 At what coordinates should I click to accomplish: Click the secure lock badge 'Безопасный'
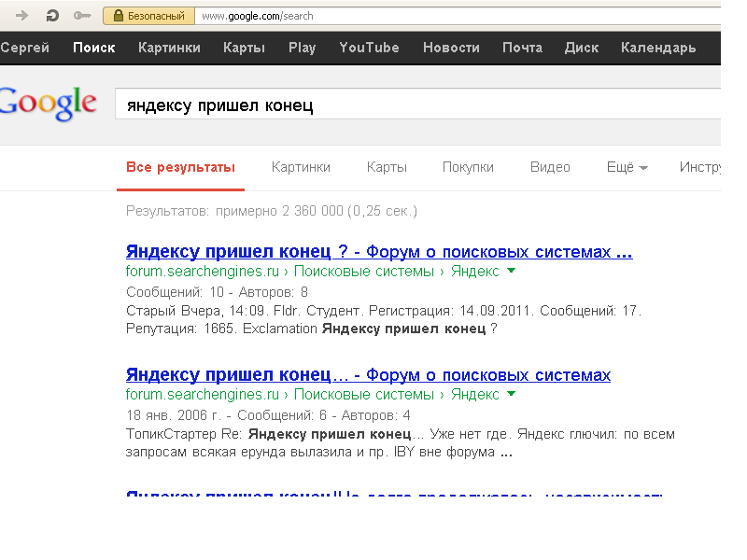[x=148, y=16]
